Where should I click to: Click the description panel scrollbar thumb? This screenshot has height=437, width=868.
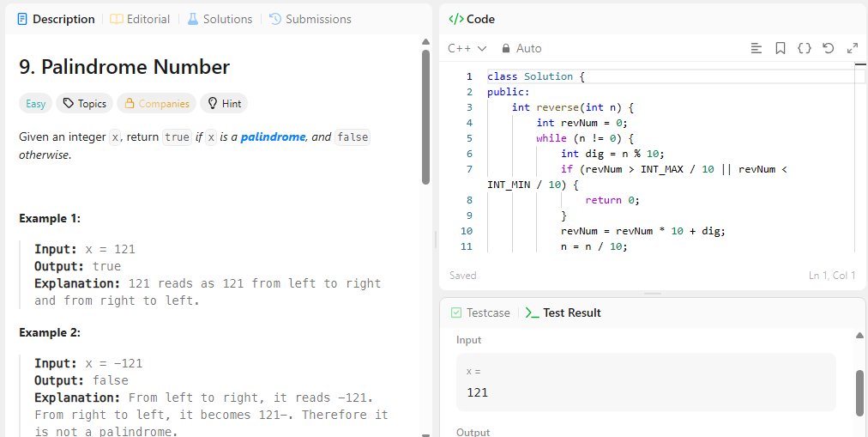pos(425,118)
